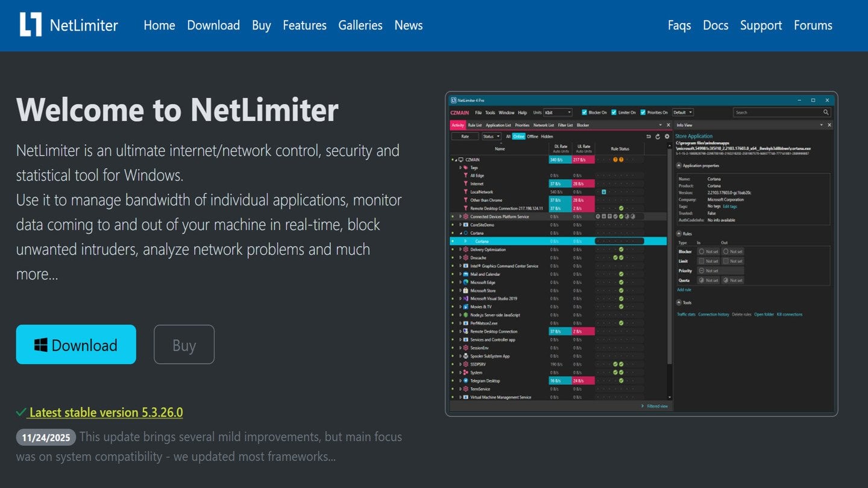Open the Status dropdown filter
The image size is (868, 488).
click(x=491, y=137)
